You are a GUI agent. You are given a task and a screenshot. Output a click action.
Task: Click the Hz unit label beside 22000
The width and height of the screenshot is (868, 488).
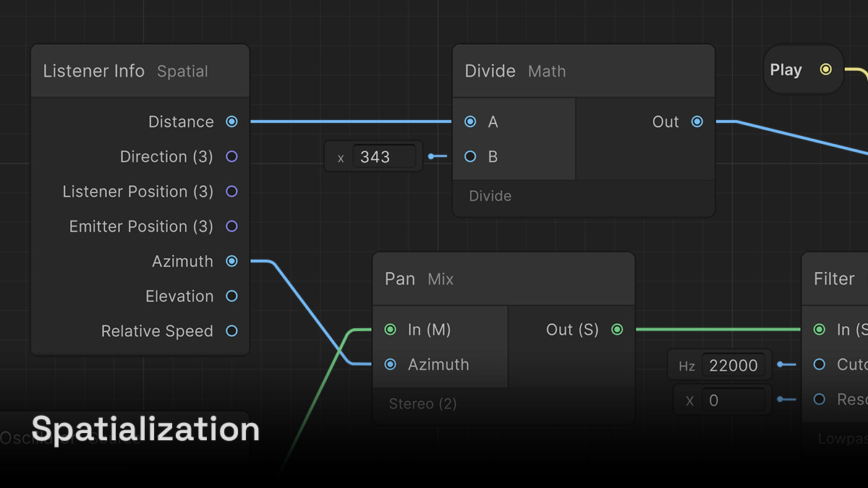coord(686,367)
